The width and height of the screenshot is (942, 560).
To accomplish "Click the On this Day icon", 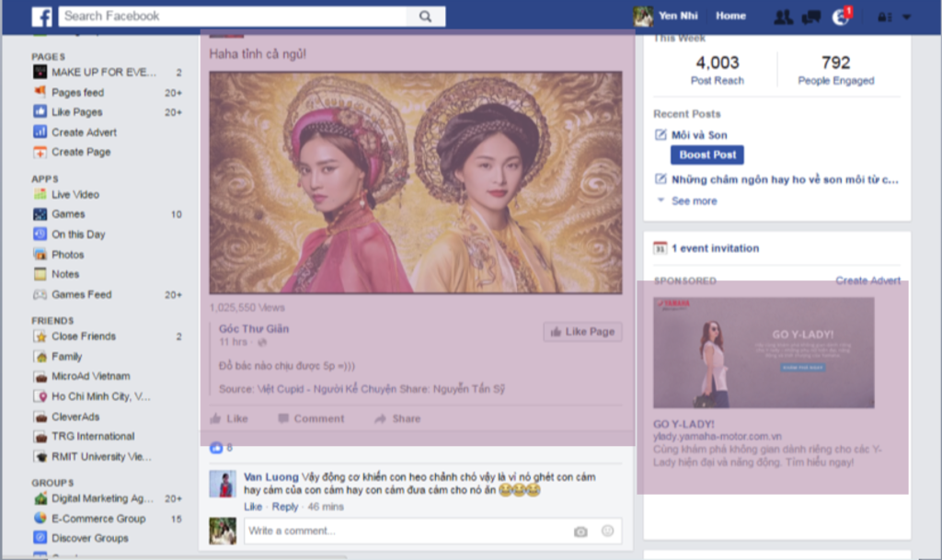I will coord(40,234).
